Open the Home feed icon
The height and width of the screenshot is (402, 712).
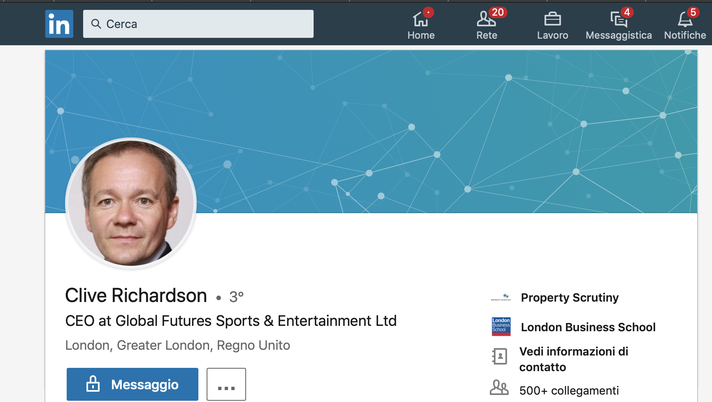(420, 20)
